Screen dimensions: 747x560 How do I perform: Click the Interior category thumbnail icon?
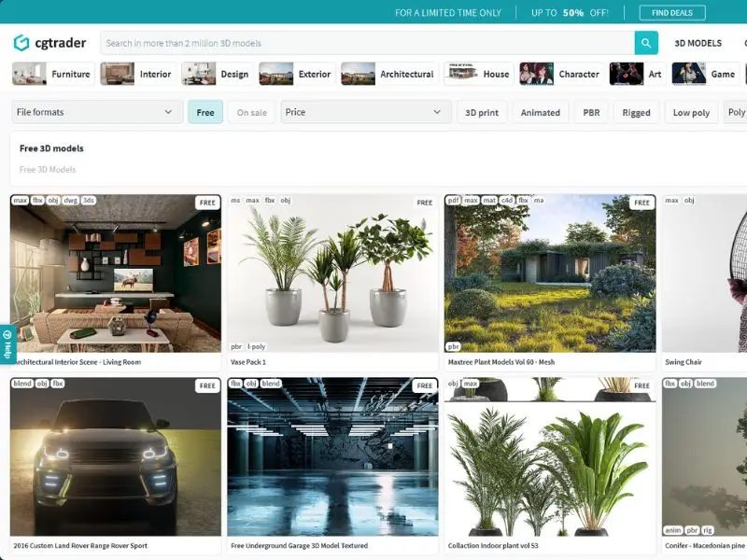pos(118,74)
